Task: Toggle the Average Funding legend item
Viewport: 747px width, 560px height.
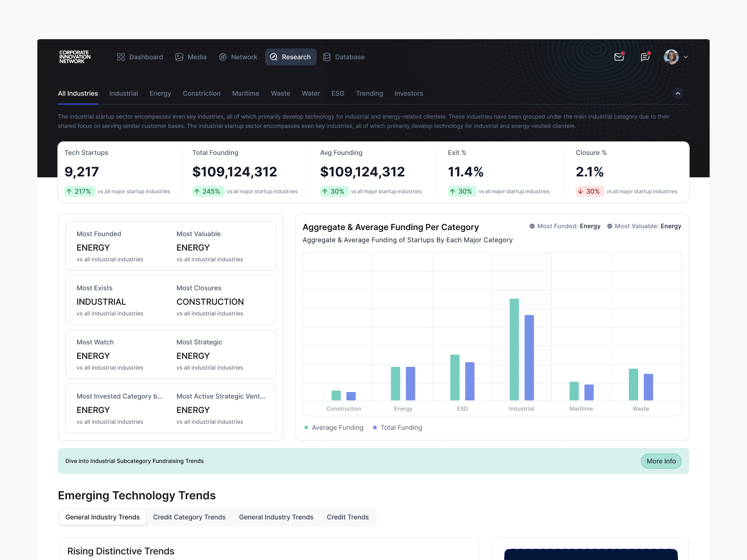Action: click(x=333, y=427)
